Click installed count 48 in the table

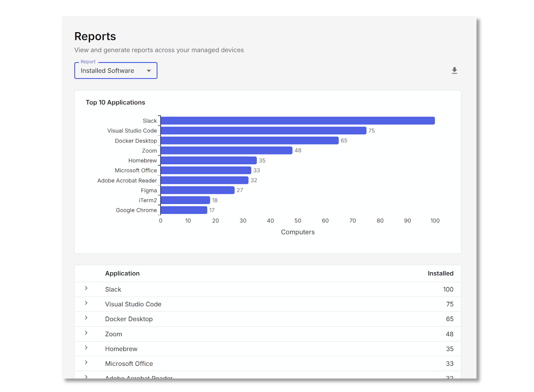tap(450, 334)
